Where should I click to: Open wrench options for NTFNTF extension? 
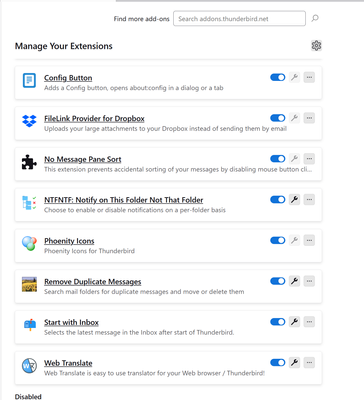coord(294,200)
